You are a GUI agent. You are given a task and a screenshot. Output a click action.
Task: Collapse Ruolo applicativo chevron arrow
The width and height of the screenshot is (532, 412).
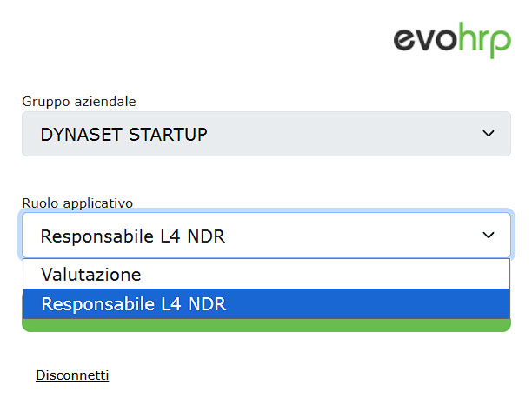(x=489, y=236)
